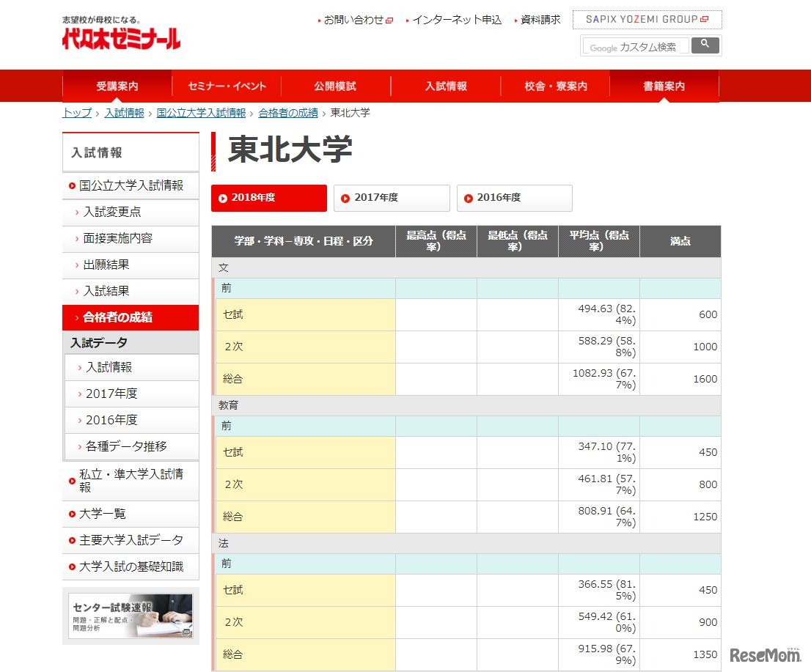Viewport: 811px width, 672px height.
Task: Select the 2018年度 tab
Action: [x=269, y=198]
